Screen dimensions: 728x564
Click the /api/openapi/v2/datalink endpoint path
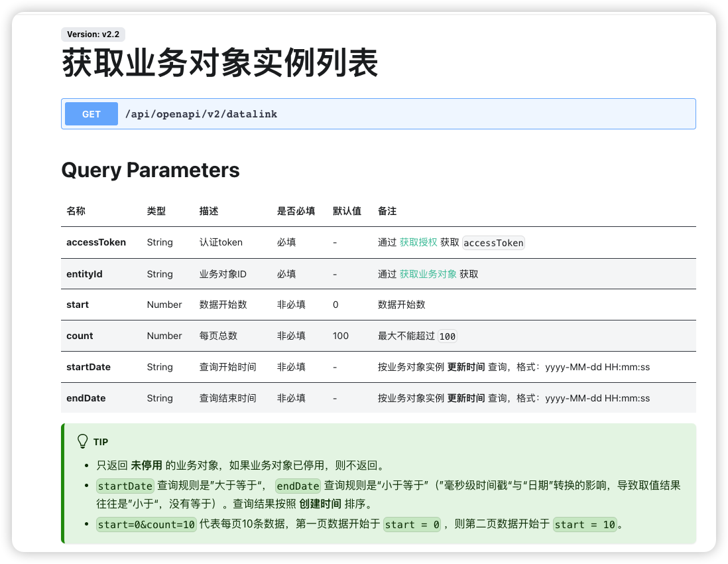201,114
